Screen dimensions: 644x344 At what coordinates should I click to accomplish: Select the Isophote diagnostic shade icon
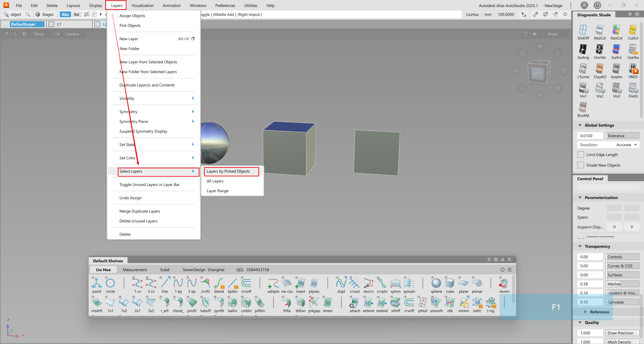[x=616, y=69]
